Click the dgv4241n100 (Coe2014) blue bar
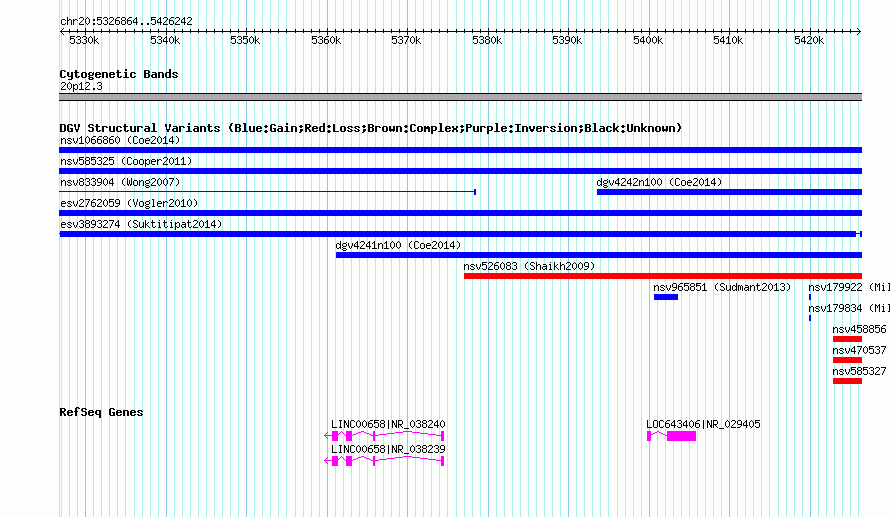The width and height of the screenshot is (890, 517). pyautogui.click(x=599, y=255)
